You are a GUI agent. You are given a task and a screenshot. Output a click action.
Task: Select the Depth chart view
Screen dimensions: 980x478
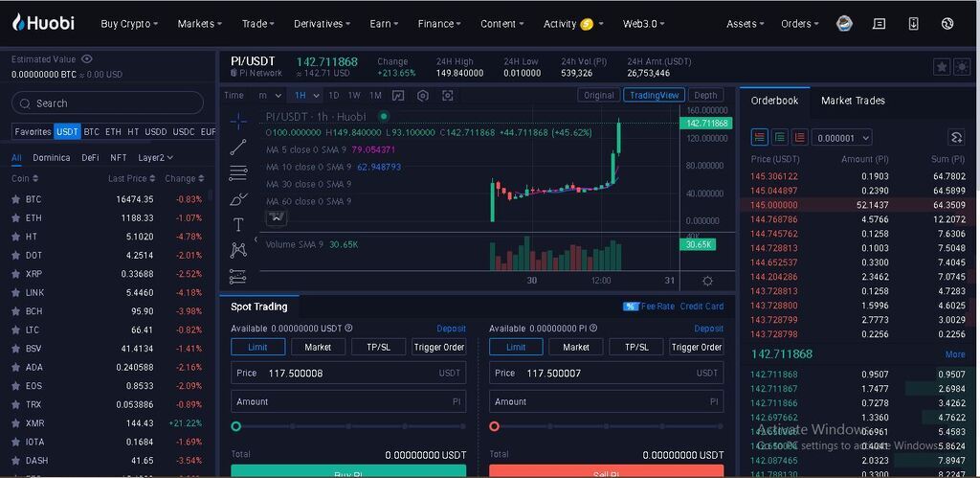click(705, 95)
